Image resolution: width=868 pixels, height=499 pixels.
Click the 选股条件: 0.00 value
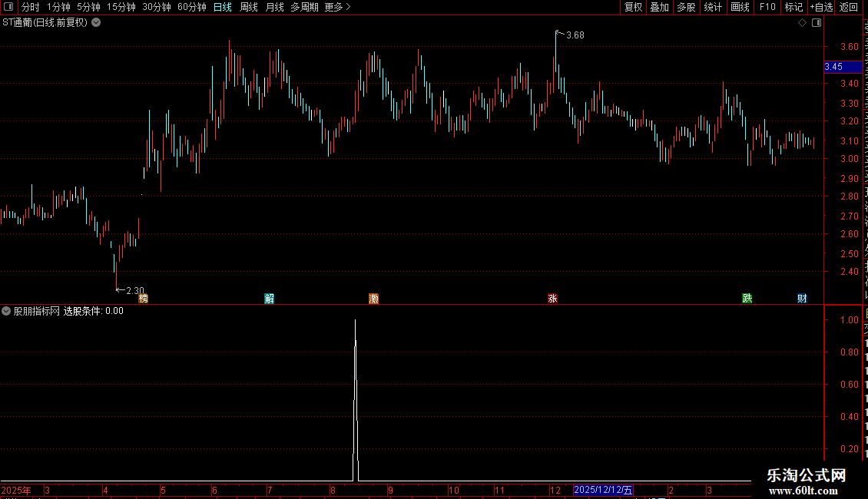tap(94, 311)
